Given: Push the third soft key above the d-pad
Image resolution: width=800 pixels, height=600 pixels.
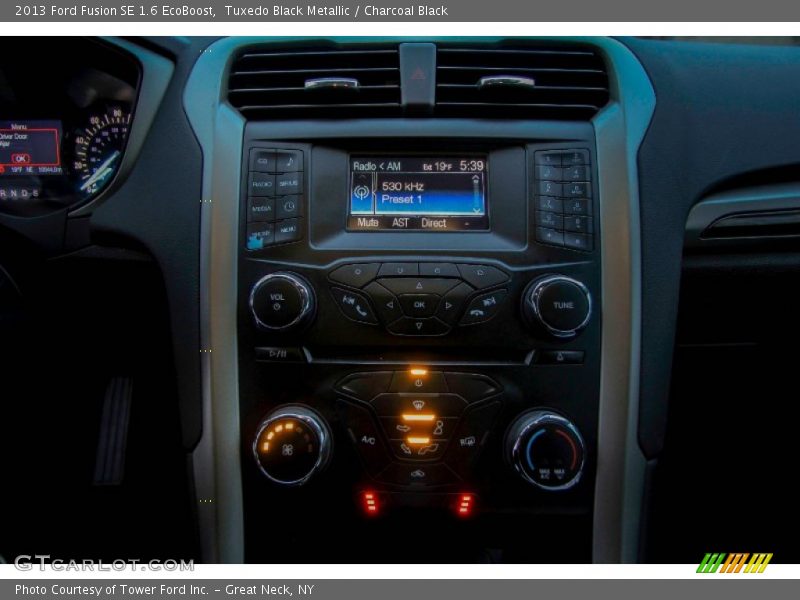Looking at the screenshot, I should coord(438,270).
